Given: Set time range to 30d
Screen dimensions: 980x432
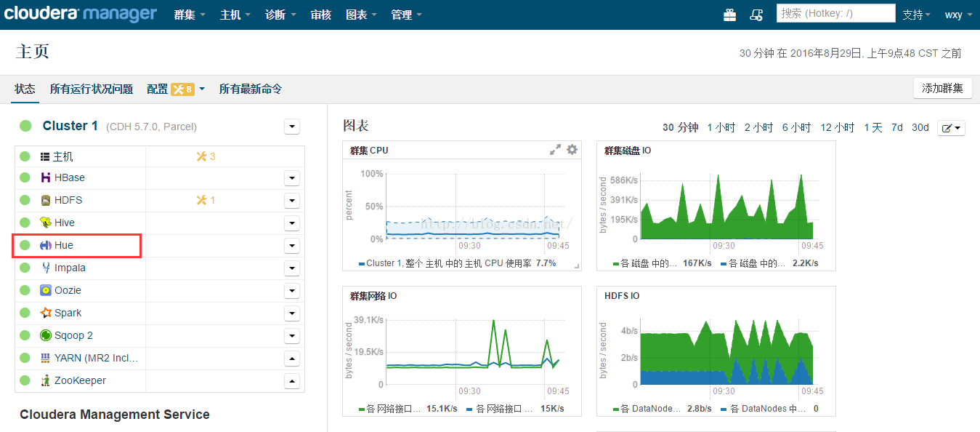Looking at the screenshot, I should pos(920,127).
